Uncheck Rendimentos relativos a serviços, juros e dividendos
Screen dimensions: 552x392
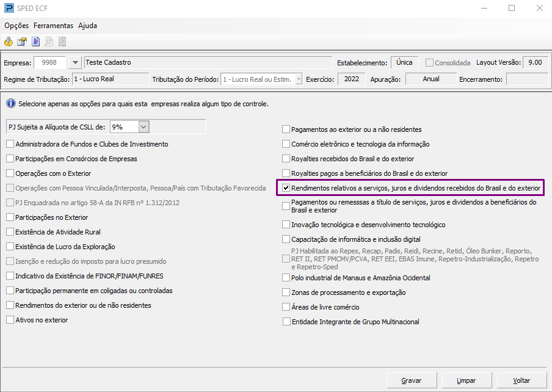coord(286,188)
